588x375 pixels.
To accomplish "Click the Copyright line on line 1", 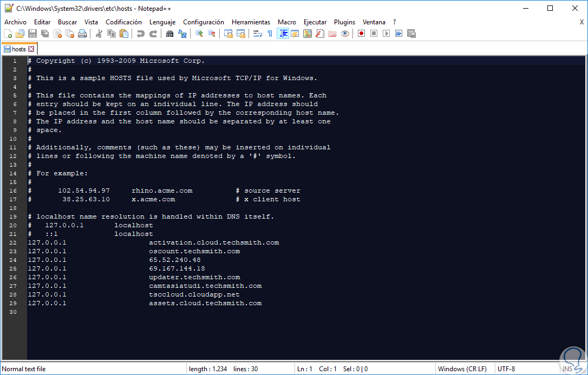I will coord(116,61).
